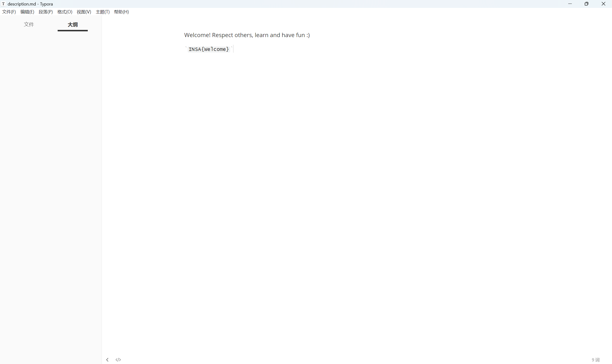
Task: Switch to the 文件 sidebar tab
Action: point(29,25)
